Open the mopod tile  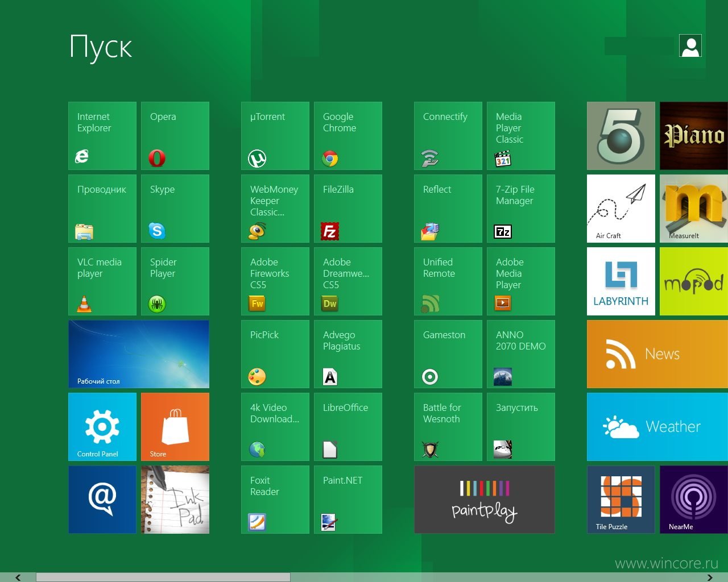694,281
